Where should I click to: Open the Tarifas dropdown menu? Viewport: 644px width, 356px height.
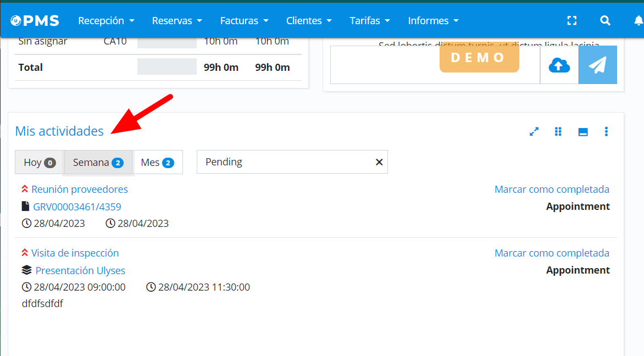(369, 21)
